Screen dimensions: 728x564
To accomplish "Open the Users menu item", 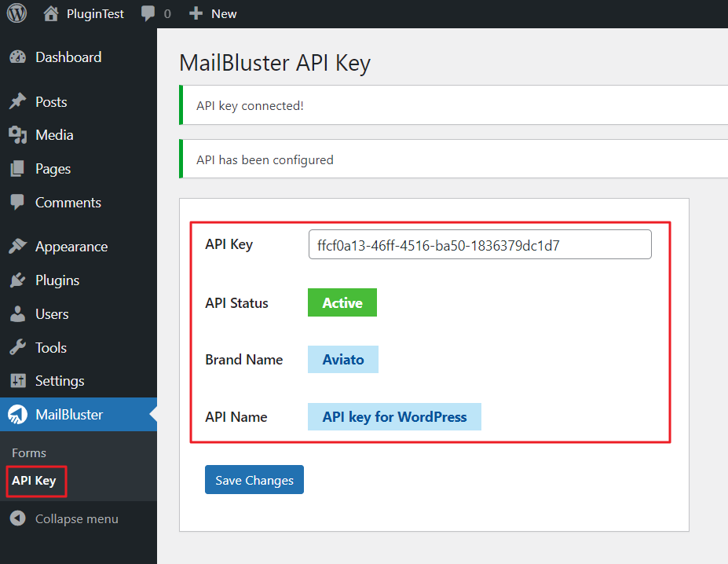I will 52,314.
